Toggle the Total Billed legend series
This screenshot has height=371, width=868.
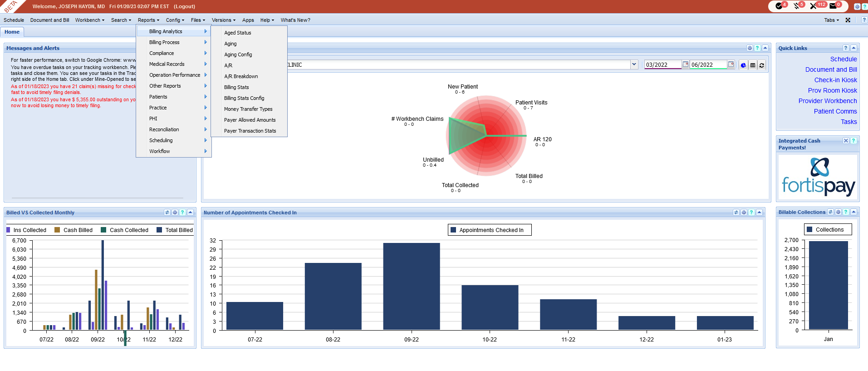(175, 230)
